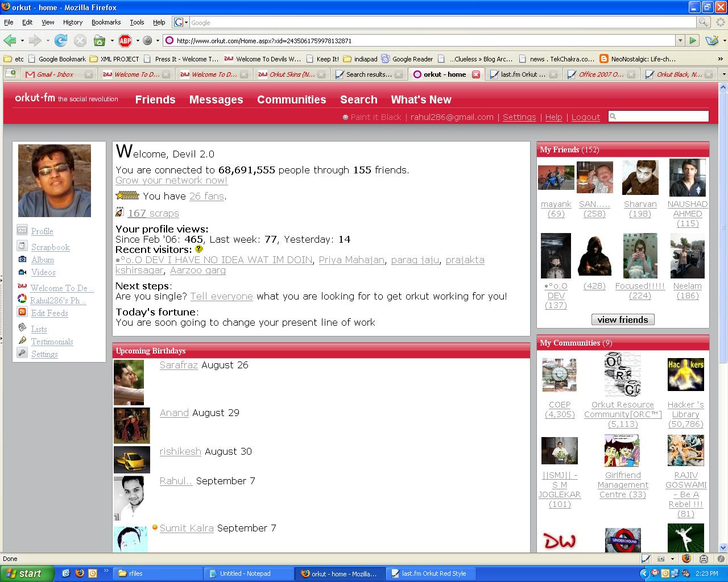The image size is (728, 582).
Task: Open the search engine selector dropdown
Action: [186, 23]
